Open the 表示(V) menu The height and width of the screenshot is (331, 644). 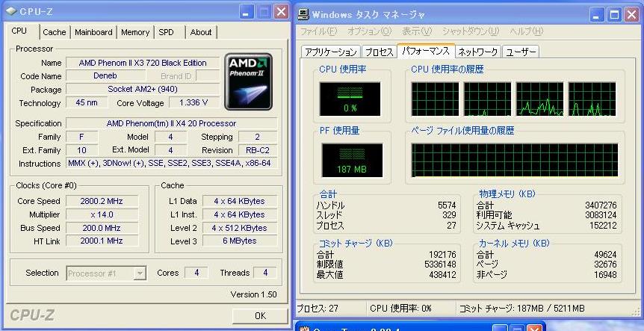coord(417,31)
